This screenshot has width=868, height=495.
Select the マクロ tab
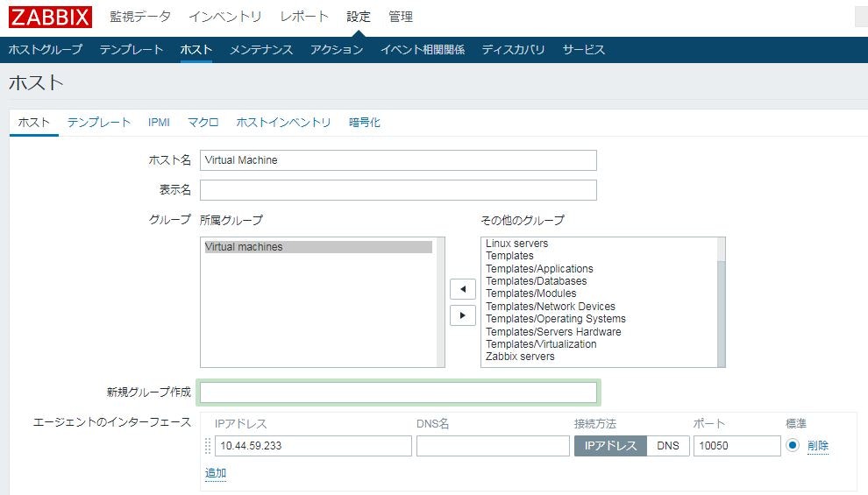(x=203, y=123)
